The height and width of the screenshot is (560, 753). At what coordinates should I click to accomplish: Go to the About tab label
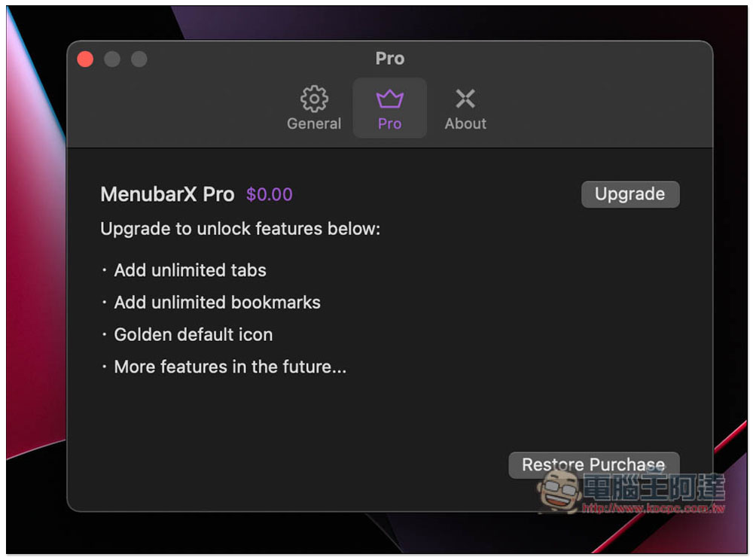465,123
